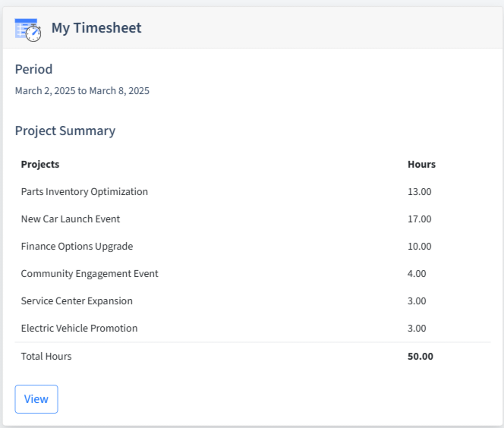
Task: Click the Projects column header
Action: pyautogui.click(x=40, y=164)
